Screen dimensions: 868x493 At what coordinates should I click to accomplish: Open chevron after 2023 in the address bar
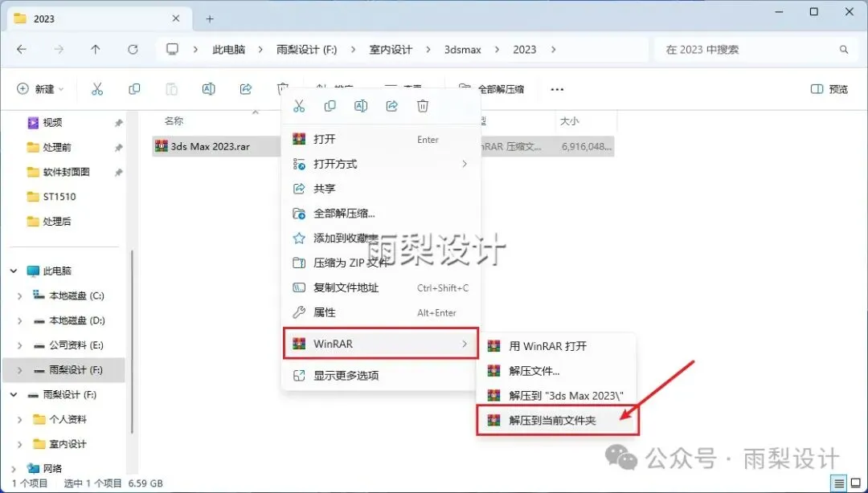click(x=553, y=49)
